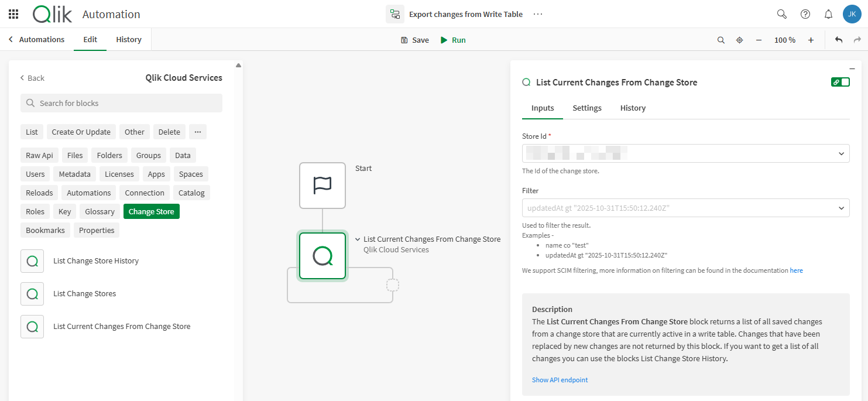Viewport: 868px width, 401px height.
Task: Open the notifications bell
Action: point(828,14)
